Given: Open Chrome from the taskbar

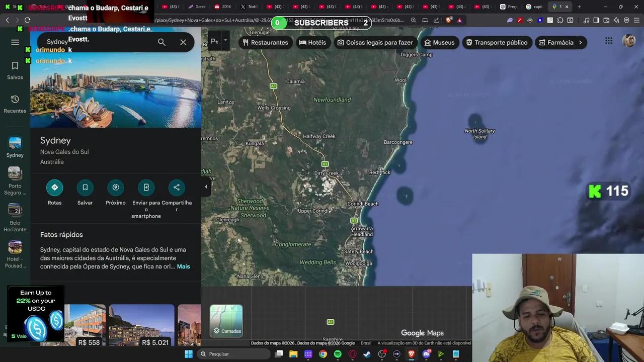Looking at the screenshot, I should 323,354.
